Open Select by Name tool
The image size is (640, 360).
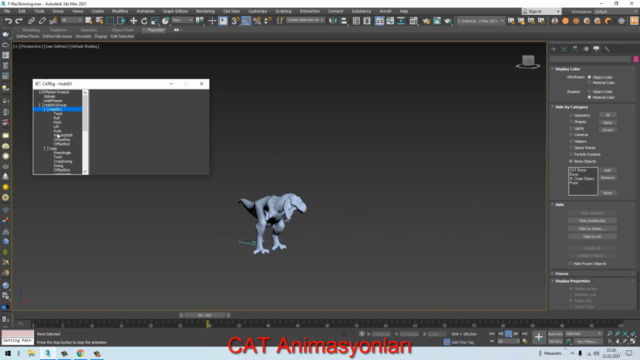pyautogui.click(x=99, y=21)
